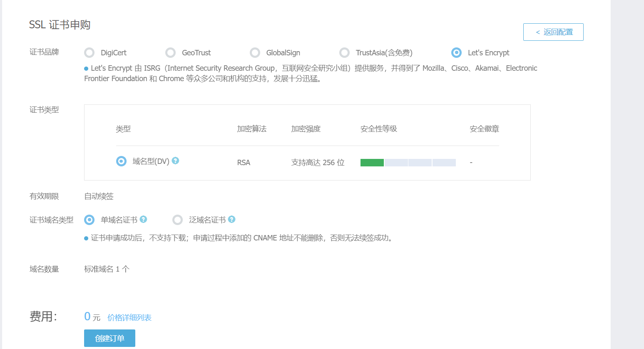Select 域名型(DV) certificate type radio
644x349 pixels.
pyautogui.click(x=121, y=161)
